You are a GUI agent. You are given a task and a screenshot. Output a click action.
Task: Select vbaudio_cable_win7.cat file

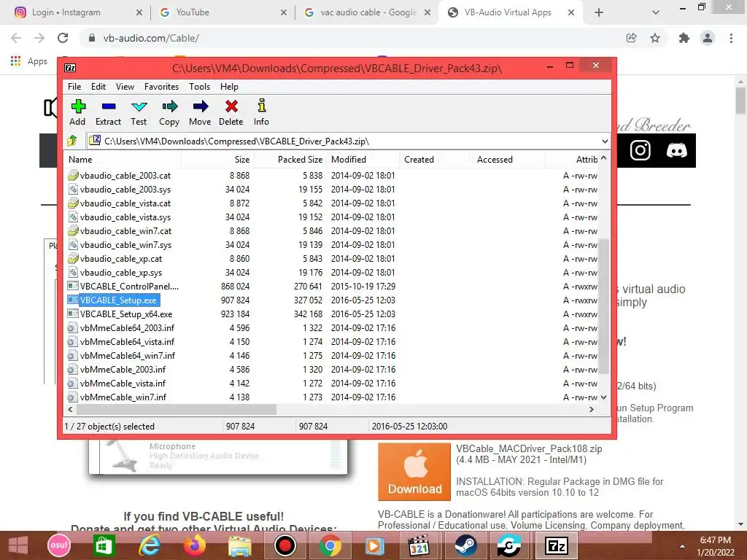[125, 231]
